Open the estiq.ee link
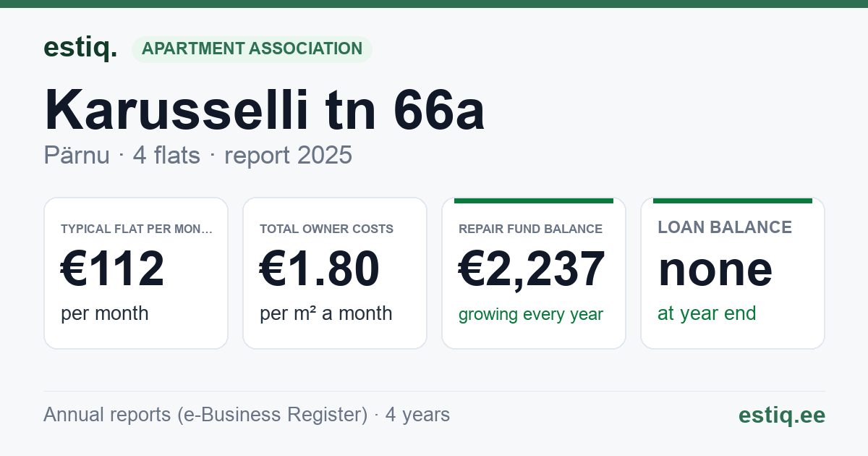This screenshot has width=868, height=456. 782,415
